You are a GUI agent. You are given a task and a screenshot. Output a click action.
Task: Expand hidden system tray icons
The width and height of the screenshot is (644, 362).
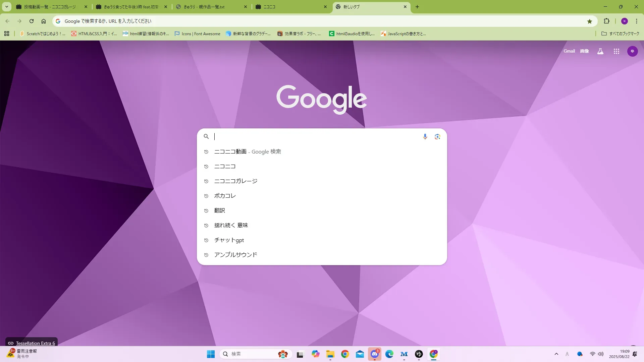point(556,354)
